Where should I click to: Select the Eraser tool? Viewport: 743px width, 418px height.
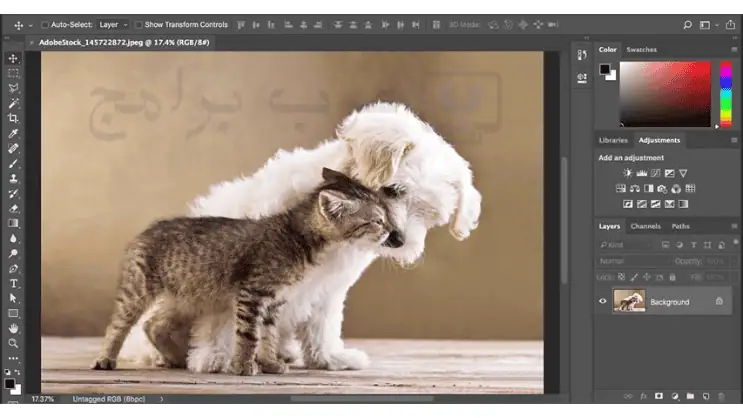pyautogui.click(x=13, y=209)
